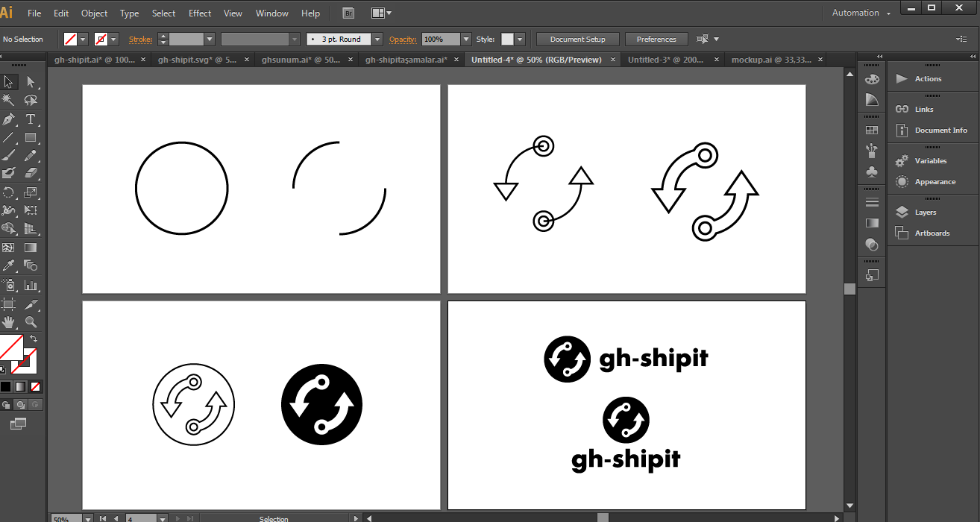Open the zoom level dropdown at bottom
The height and width of the screenshot is (522, 980).
click(88, 518)
